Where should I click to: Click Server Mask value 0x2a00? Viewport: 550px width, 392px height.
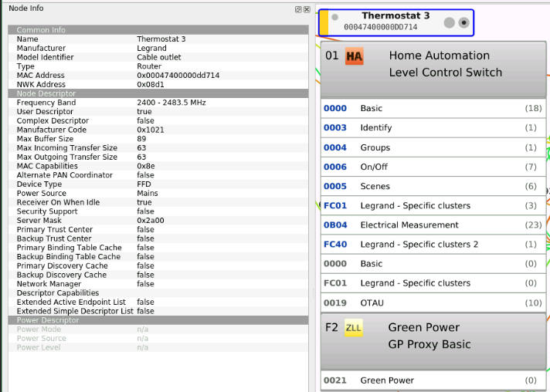point(151,221)
